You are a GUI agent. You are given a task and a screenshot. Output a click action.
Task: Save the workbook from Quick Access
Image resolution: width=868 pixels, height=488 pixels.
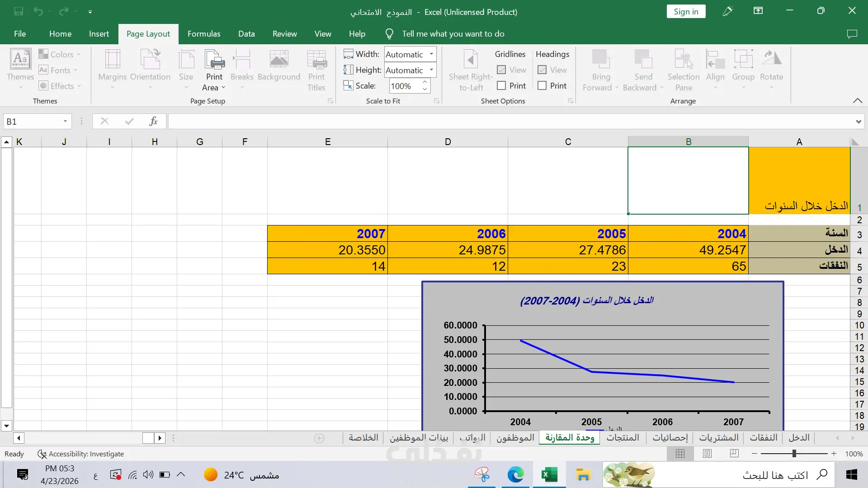pyautogui.click(x=19, y=11)
